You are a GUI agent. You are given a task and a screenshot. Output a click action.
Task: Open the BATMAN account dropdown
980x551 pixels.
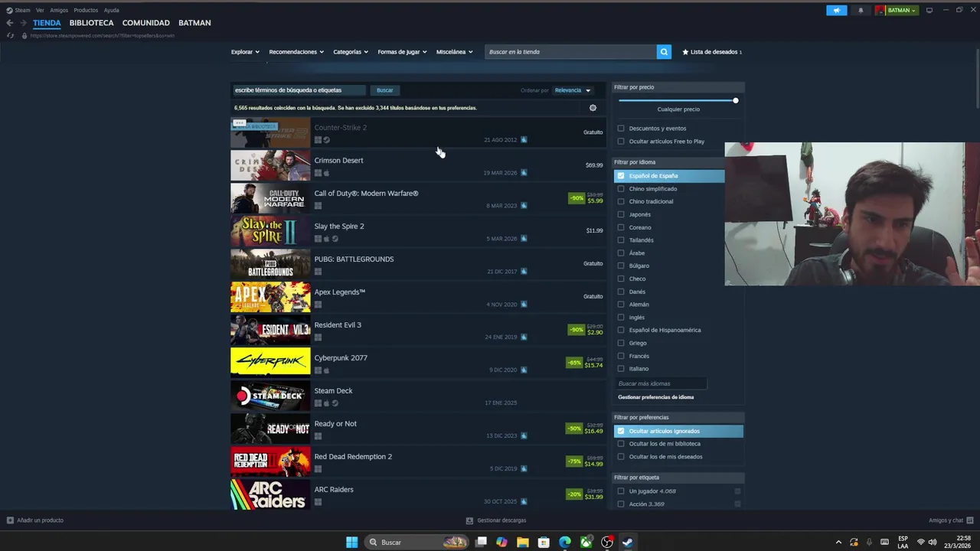897,10
